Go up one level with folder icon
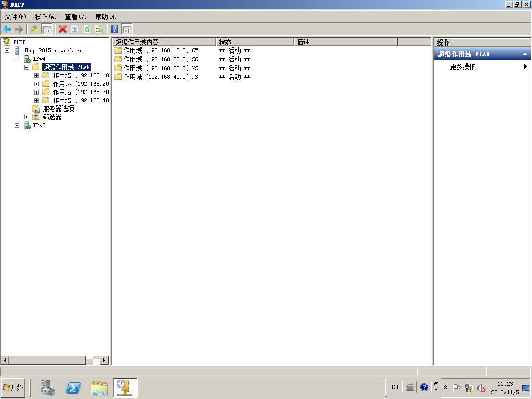The height and width of the screenshot is (399, 532). click(x=35, y=30)
